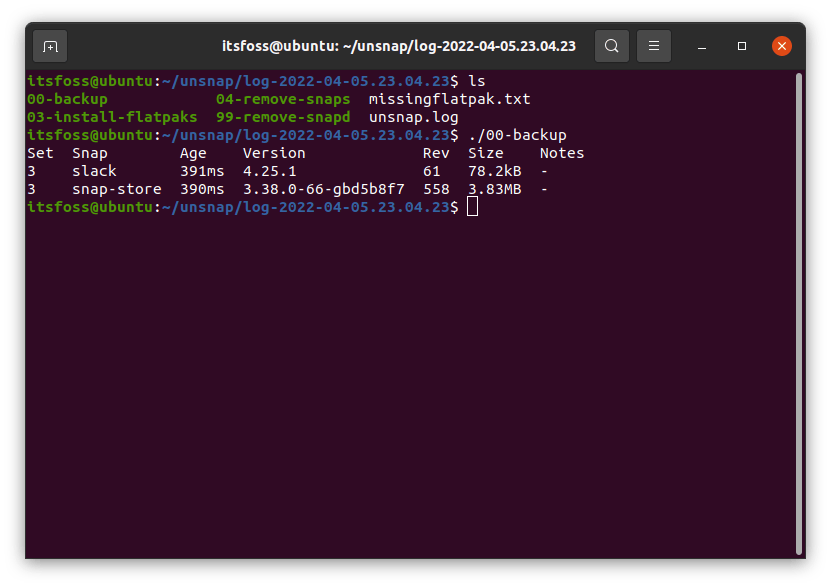Click the cursor at the last prompt
The width and height of the screenshot is (831, 587).
point(473,207)
